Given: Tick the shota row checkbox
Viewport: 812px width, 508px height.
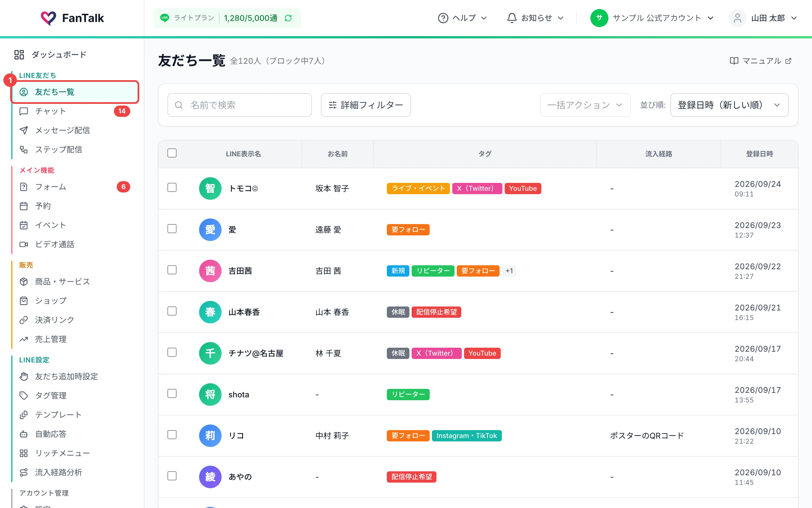Looking at the screenshot, I should coord(172,393).
